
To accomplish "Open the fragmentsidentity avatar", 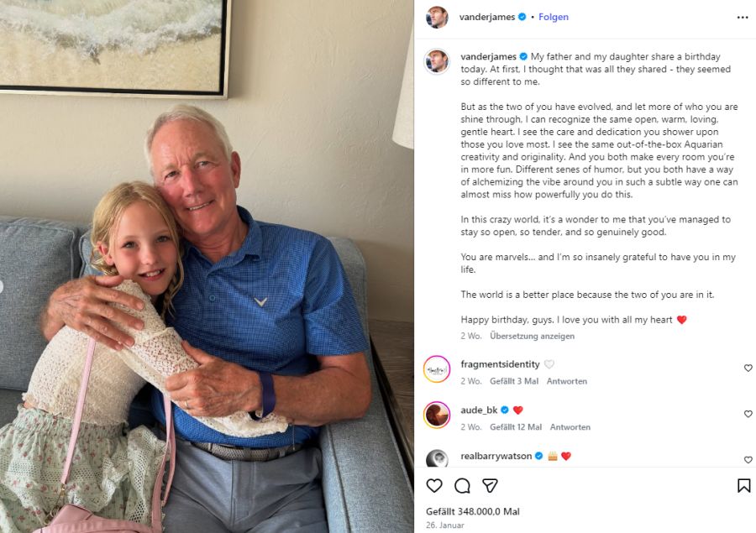I will pos(437,369).
